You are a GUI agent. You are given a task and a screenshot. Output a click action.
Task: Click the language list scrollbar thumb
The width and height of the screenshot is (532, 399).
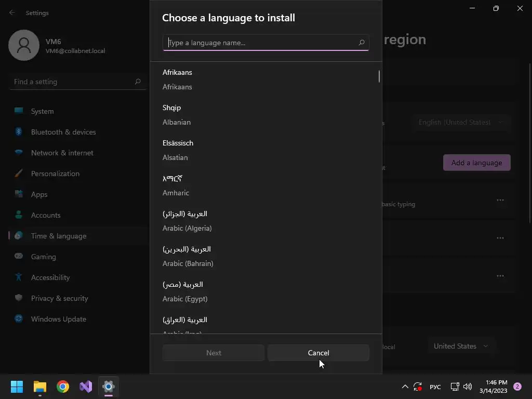tap(379, 76)
